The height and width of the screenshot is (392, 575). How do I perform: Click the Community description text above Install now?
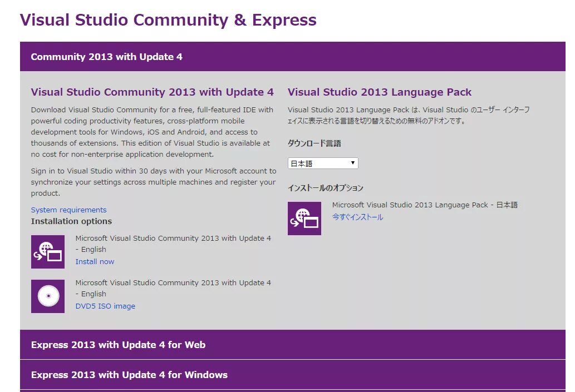173,244
